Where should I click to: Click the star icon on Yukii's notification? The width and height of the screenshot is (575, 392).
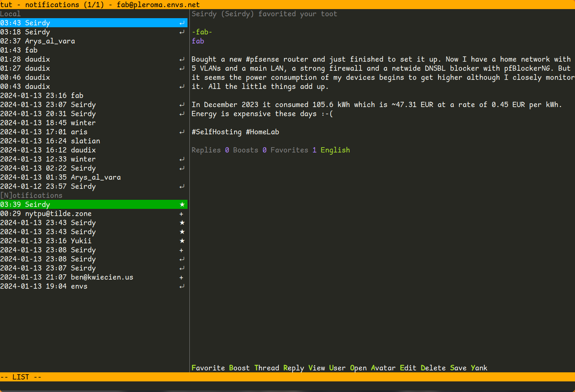pyautogui.click(x=182, y=241)
